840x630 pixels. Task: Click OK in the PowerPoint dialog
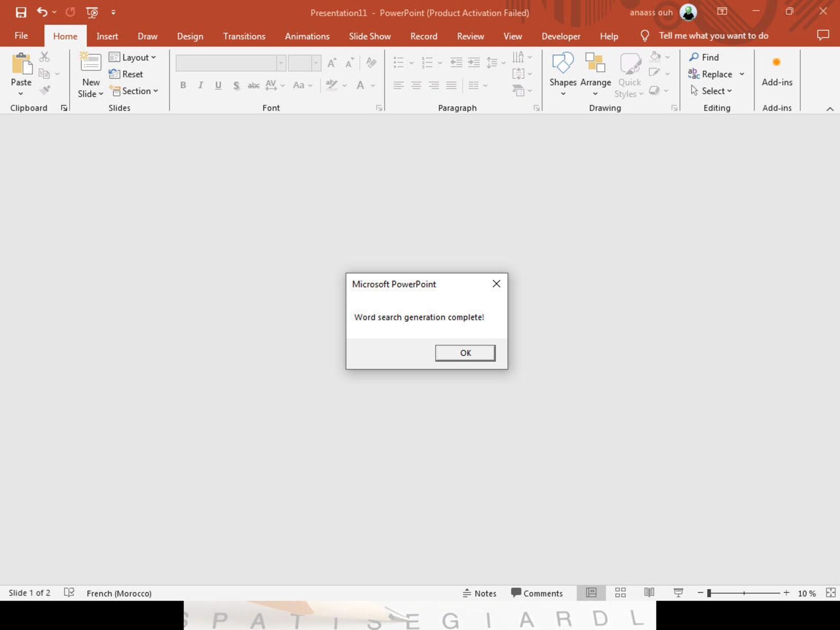point(465,353)
